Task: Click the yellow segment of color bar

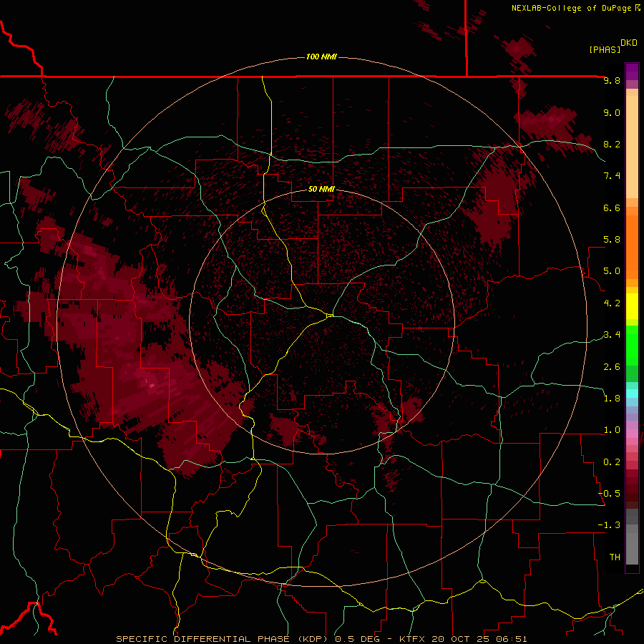Action: click(x=632, y=306)
